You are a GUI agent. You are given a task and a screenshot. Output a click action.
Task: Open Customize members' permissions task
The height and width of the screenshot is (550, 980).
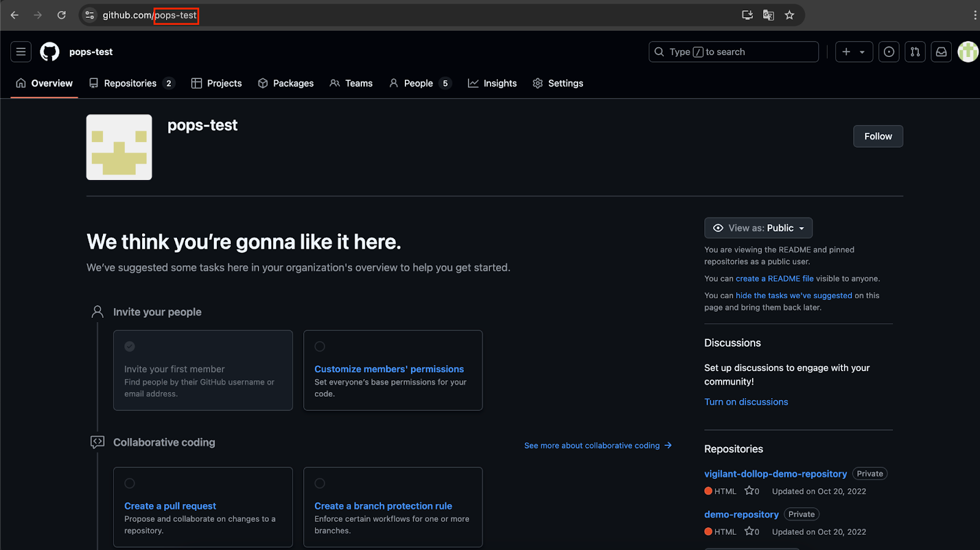pos(389,369)
